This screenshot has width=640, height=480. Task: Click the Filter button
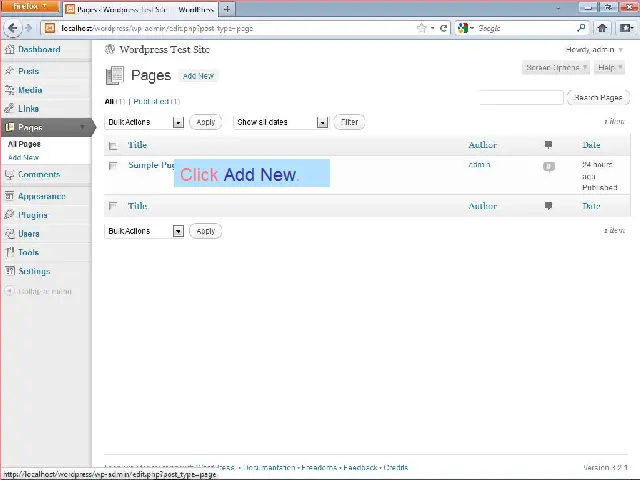click(x=349, y=122)
